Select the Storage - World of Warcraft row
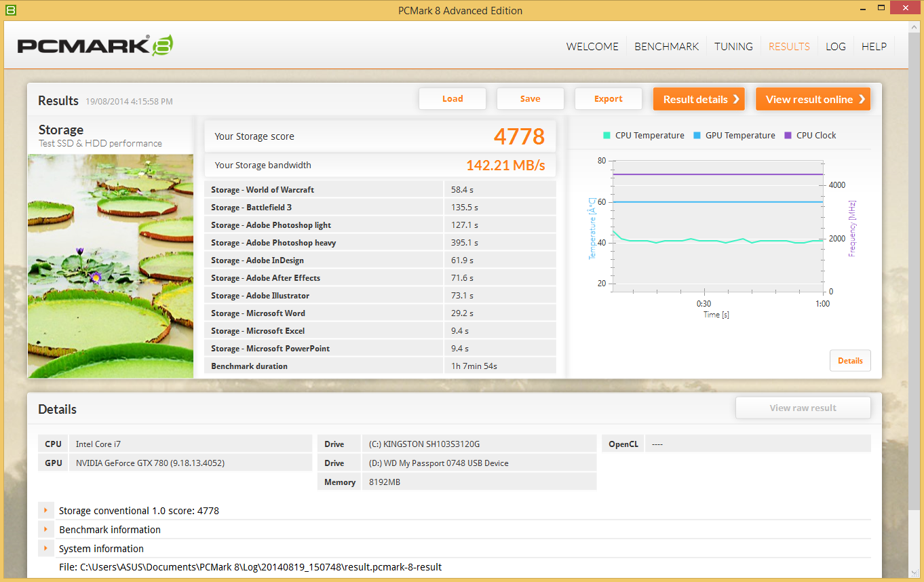The height and width of the screenshot is (582, 924). [380, 190]
